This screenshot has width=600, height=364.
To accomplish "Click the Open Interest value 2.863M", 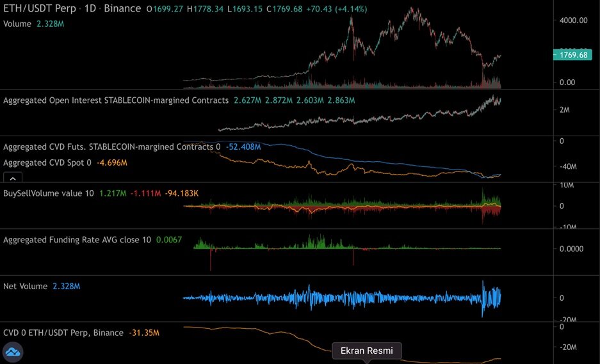I will pyautogui.click(x=341, y=100).
